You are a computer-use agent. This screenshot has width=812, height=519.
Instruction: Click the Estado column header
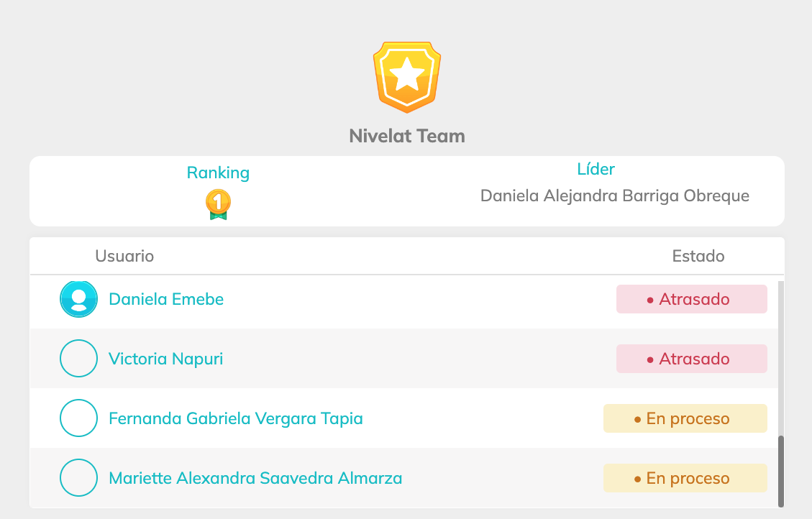(x=698, y=256)
